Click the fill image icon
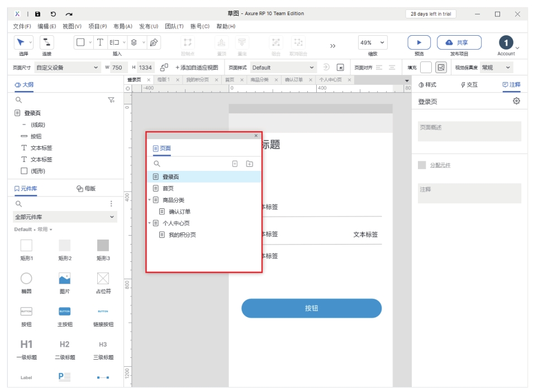This screenshot has height=392, width=533. (x=441, y=68)
